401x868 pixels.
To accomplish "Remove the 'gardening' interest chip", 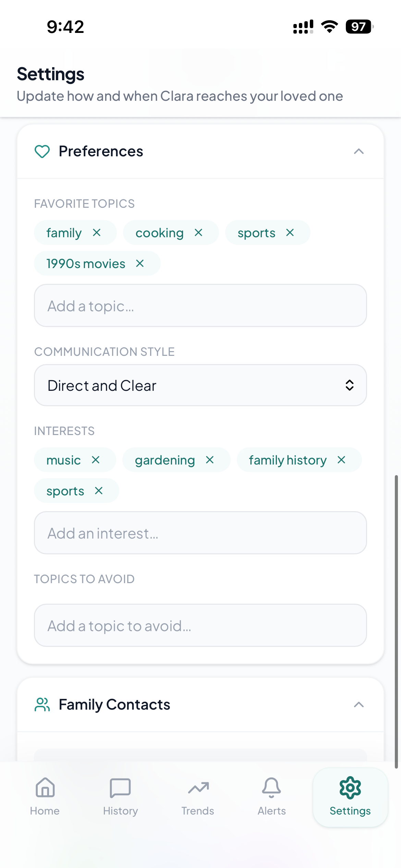I will (x=210, y=460).
